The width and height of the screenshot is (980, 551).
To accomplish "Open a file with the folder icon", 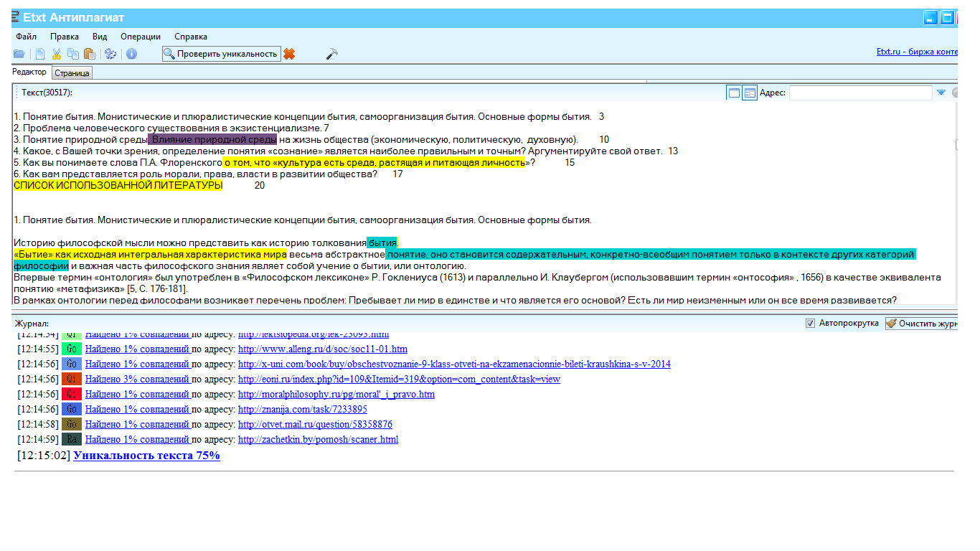I will pos(19,54).
